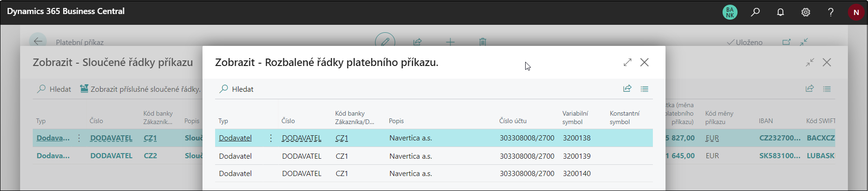Sort by Kód banky Zákazníka/D... column header
Screen dimensions: 868x191
coord(354,118)
